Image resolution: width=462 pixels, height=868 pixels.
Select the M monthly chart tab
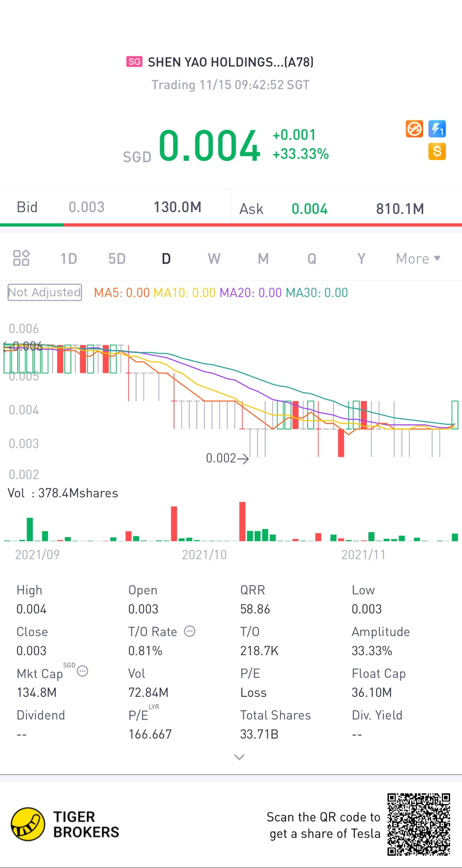pyautogui.click(x=263, y=259)
